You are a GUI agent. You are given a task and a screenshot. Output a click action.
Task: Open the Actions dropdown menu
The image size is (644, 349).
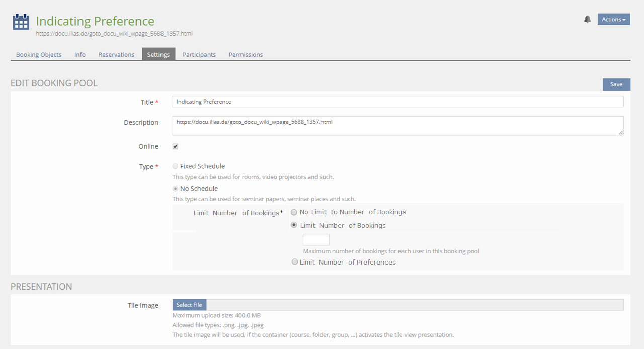pyautogui.click(x=613, y=20)
